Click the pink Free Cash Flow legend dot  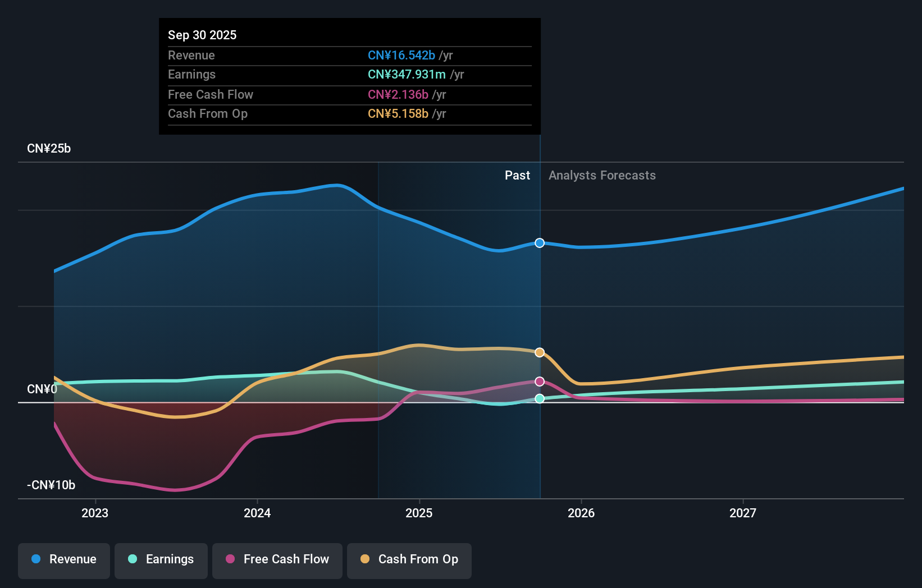[230, 559]
